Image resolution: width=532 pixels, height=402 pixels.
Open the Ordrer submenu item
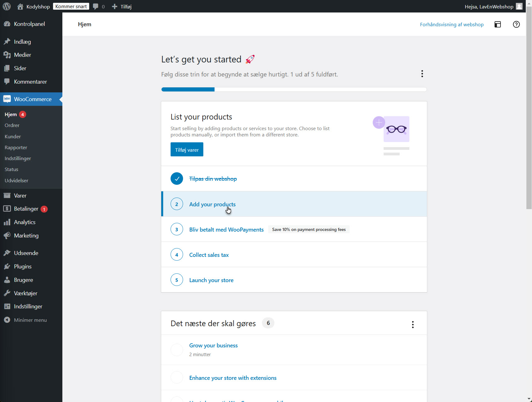12,125
